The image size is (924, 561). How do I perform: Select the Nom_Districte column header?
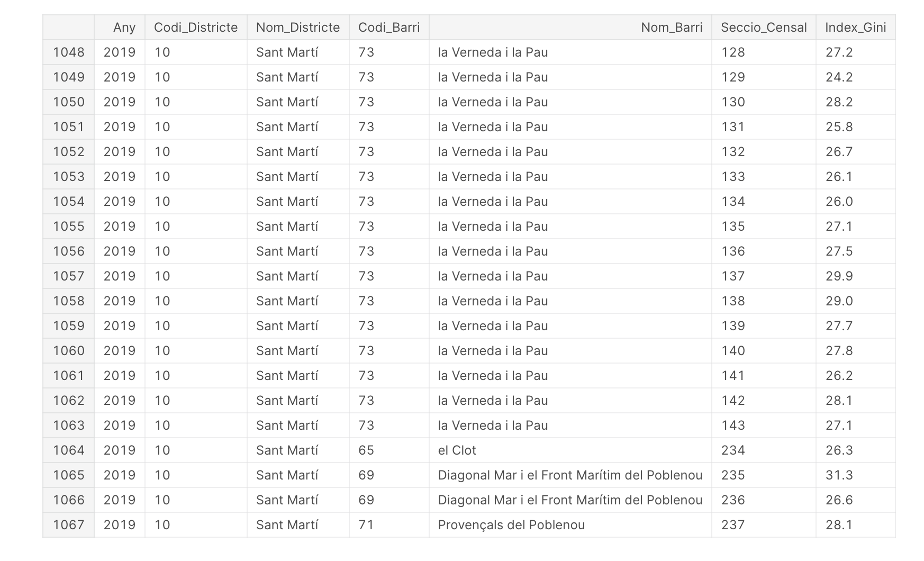(298, 28)
